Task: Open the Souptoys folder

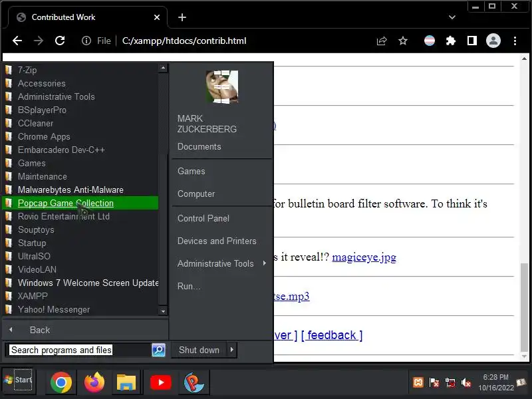Action: [x=80, y=229]
